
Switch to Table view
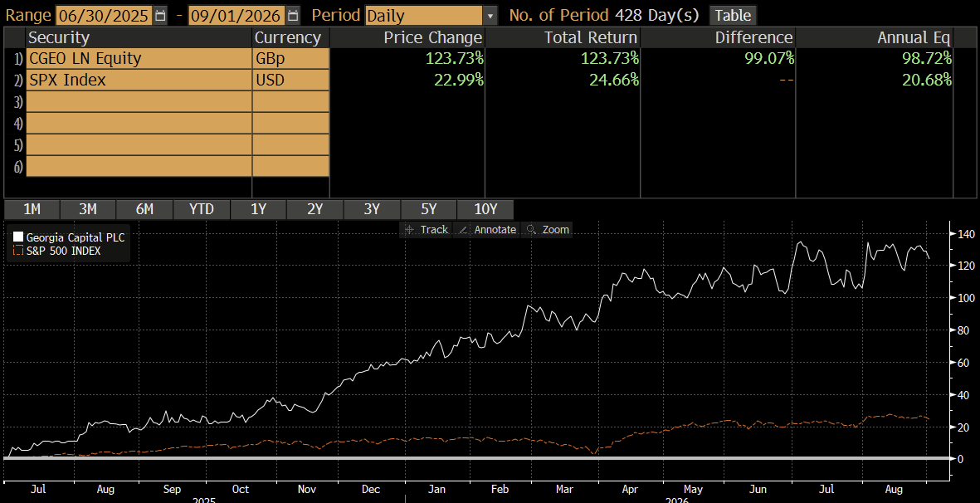733,15
